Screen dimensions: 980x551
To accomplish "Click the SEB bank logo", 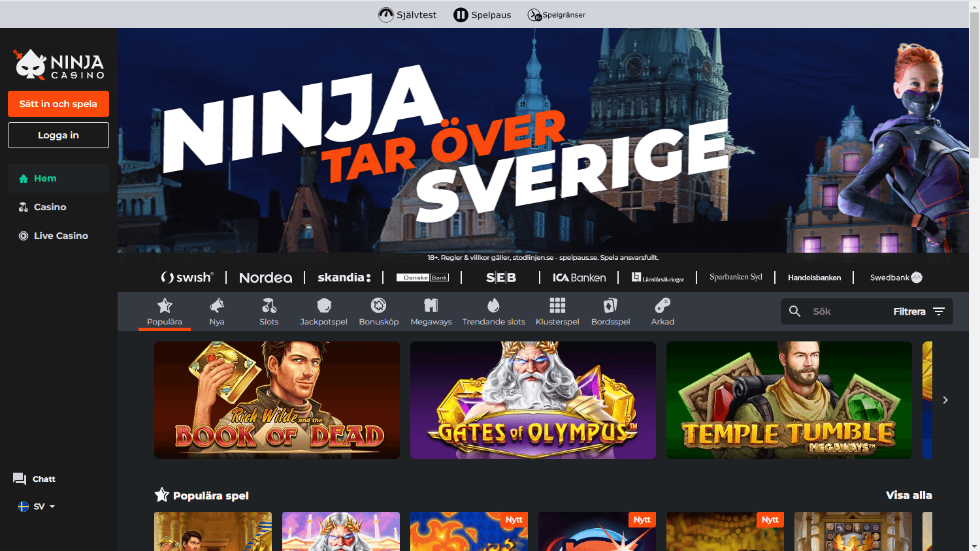I will [x=501, y=277].
